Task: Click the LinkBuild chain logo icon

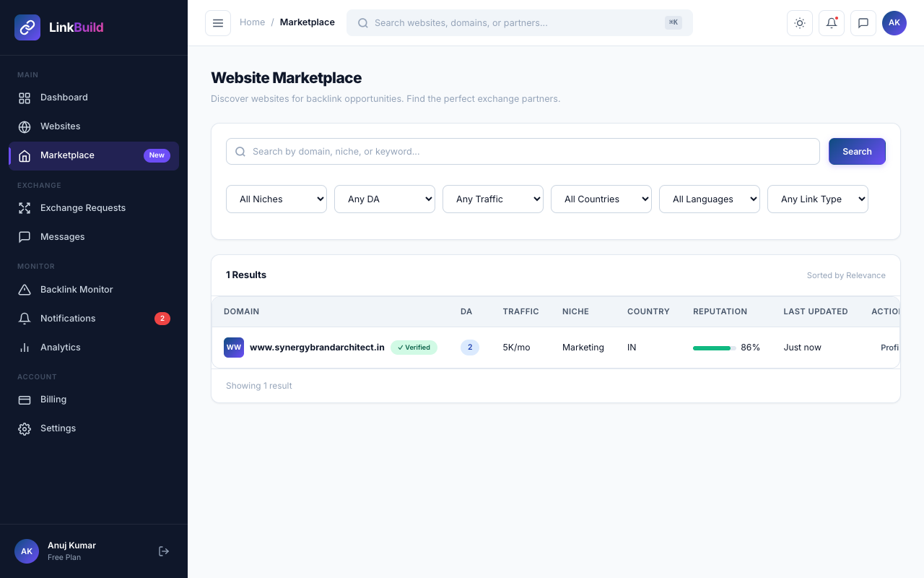Action: coord(27,27)
